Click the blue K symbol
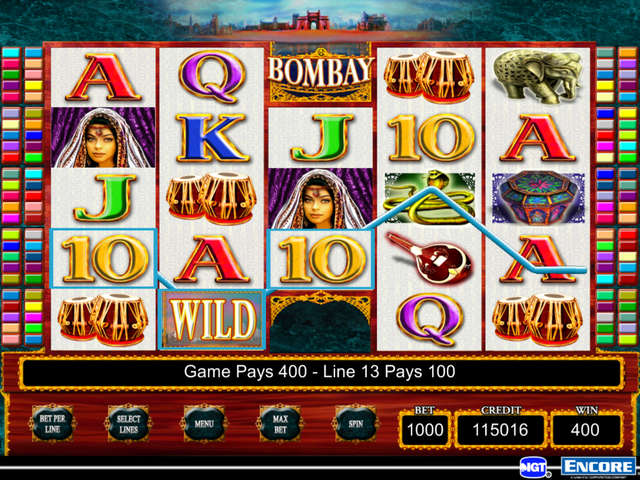640x480 pixels. point(212,137)
